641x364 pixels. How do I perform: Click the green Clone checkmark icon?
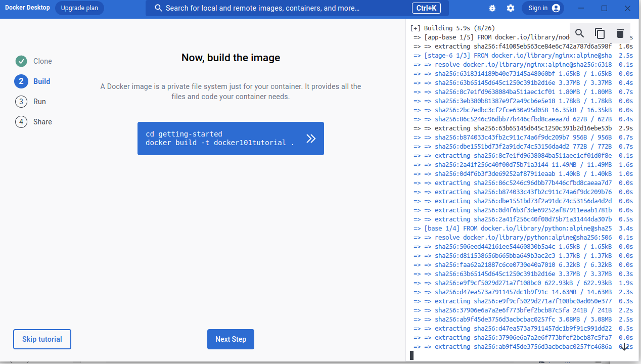tap(21, 61)
